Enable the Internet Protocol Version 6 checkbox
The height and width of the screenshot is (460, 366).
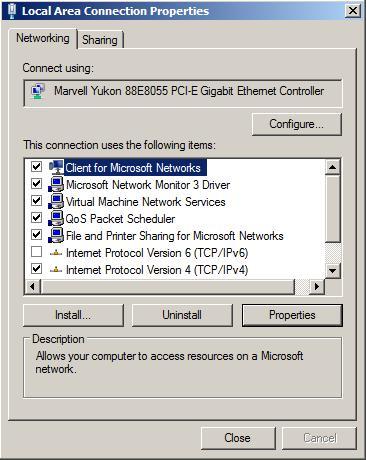point(36,252)
